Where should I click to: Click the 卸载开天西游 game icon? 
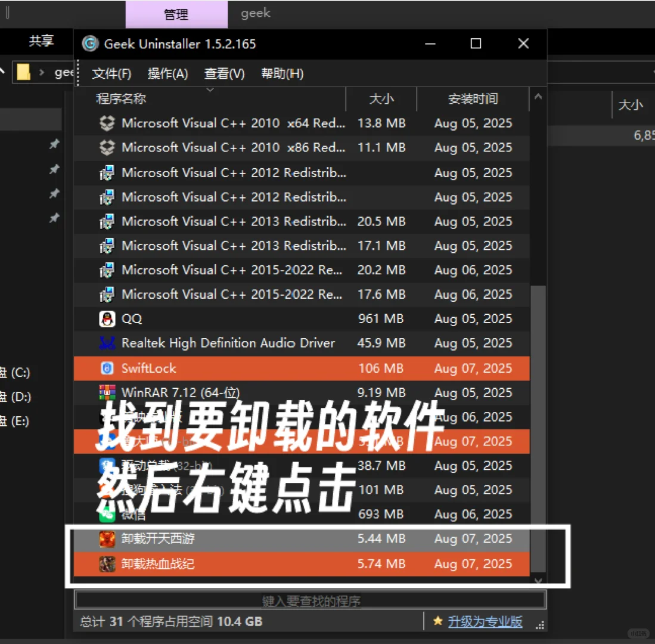(107, 539)
